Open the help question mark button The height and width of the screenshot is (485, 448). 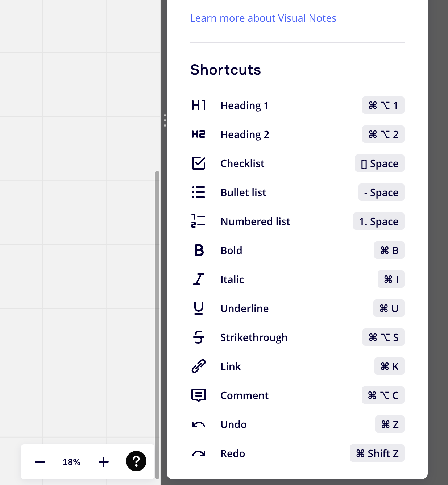pos(136,461)
